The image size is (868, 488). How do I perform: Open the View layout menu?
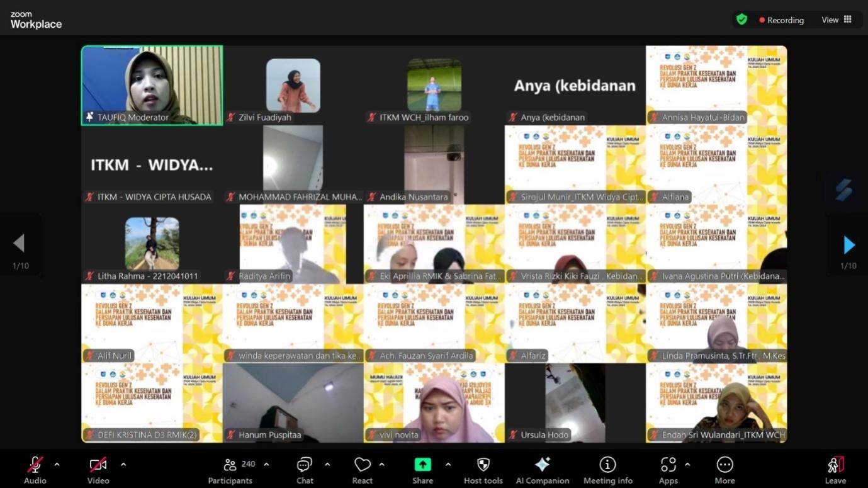(836, 20)
